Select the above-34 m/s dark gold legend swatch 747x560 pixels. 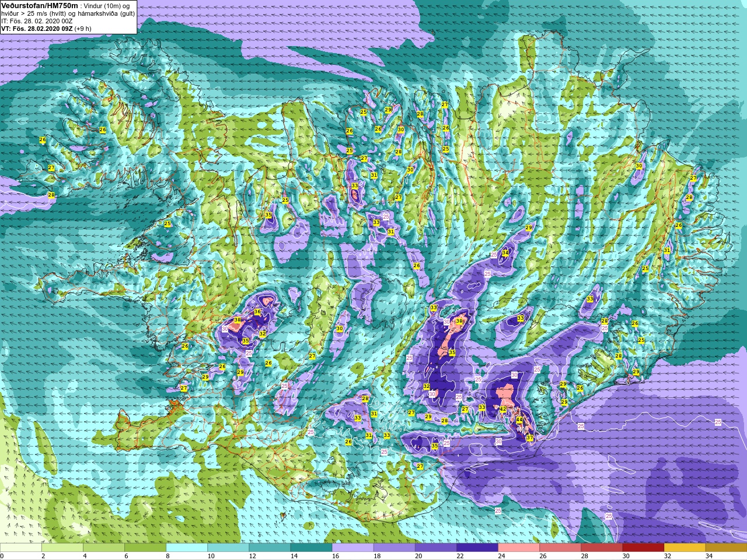(726, 548)
